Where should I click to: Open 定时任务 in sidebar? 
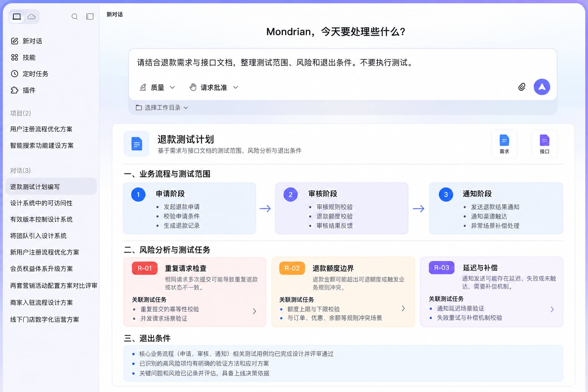[x=30, y=74]
